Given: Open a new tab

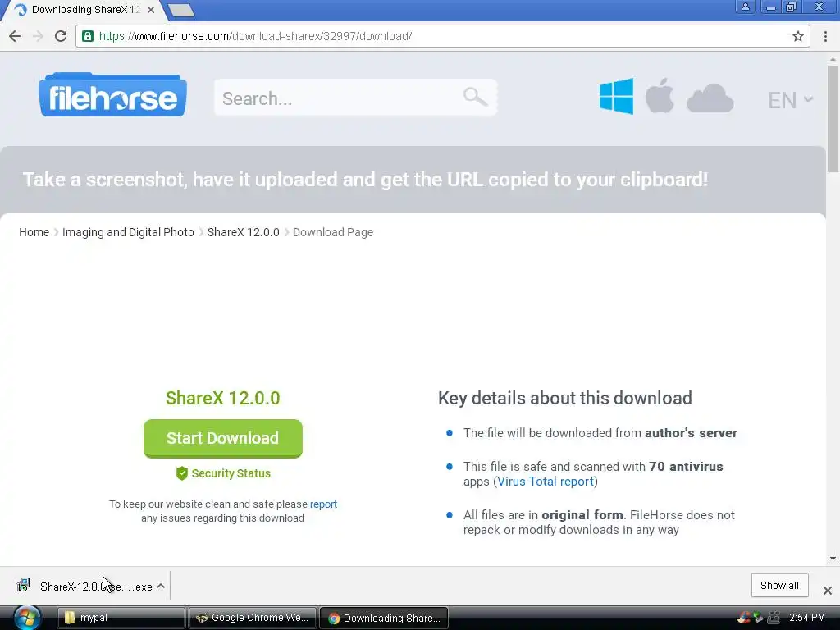Looking at the screenshot, I should [181, 10].
